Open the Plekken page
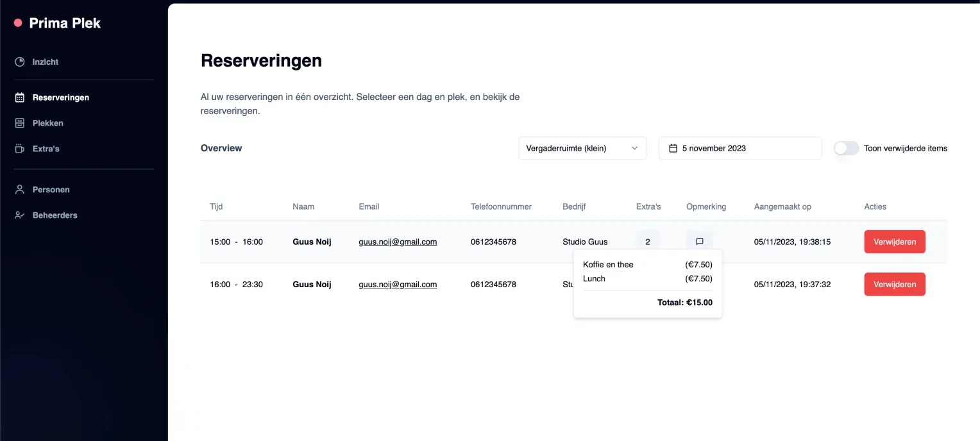980x441 pixels. pyautogui.click(x=48, y=123)
